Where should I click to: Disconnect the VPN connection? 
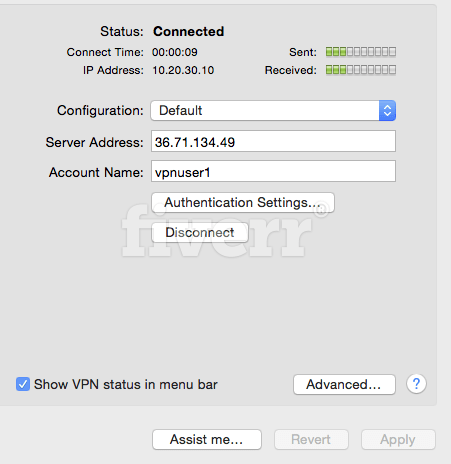point(200,232)
